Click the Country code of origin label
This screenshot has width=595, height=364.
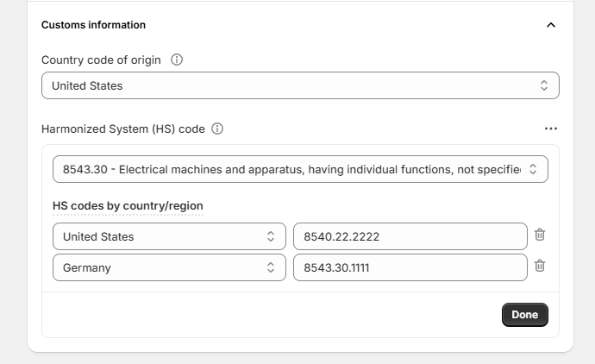coord(103,60)
